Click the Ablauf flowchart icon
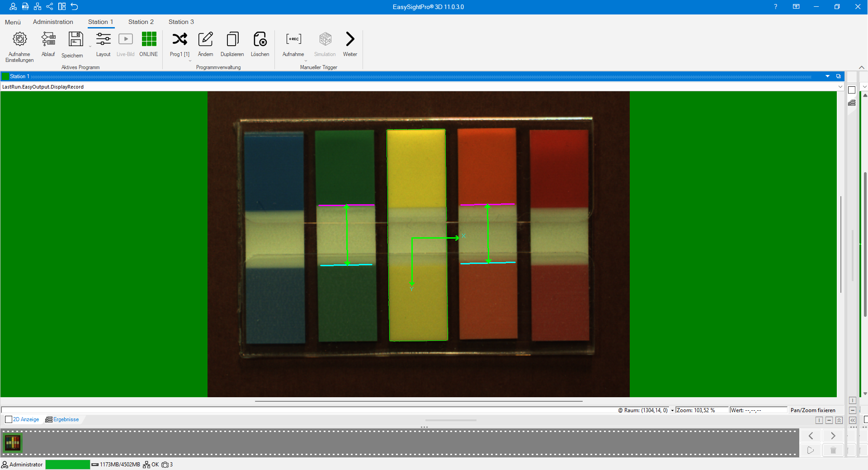Image resolution: width=868 pixels, height=470 pixels. click(x=48, y=40)
